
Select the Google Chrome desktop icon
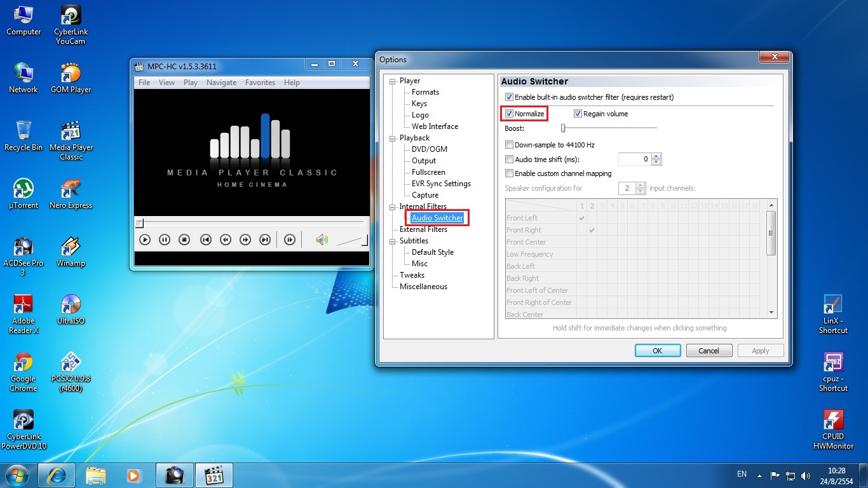24,372
